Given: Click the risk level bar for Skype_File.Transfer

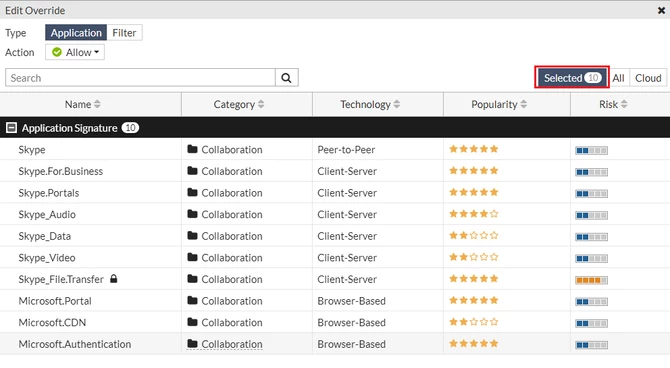Looking at the screenshot, I should (x=591, y=280).
